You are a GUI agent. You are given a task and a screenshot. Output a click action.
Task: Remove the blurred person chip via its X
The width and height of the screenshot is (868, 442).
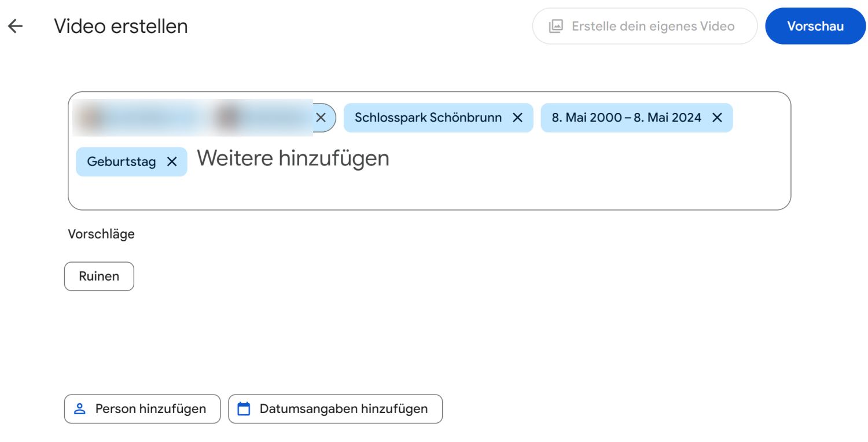tap(321, 117)
